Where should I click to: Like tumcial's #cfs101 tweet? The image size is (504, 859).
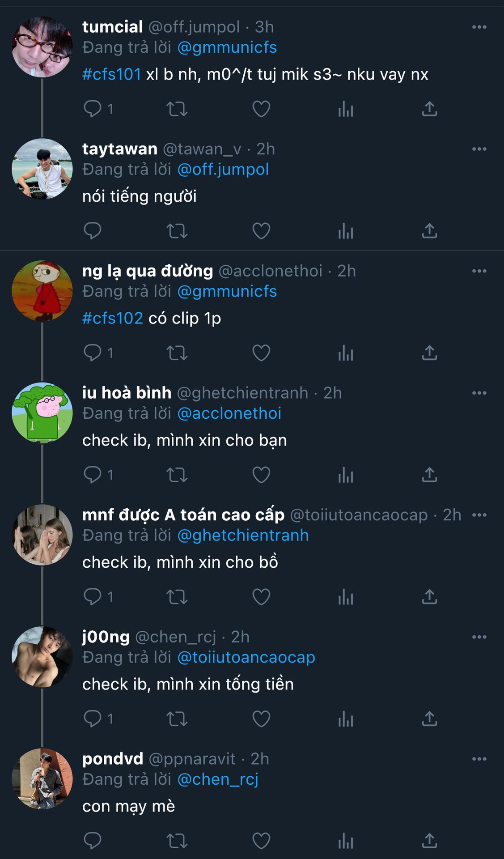pos(261,109)
